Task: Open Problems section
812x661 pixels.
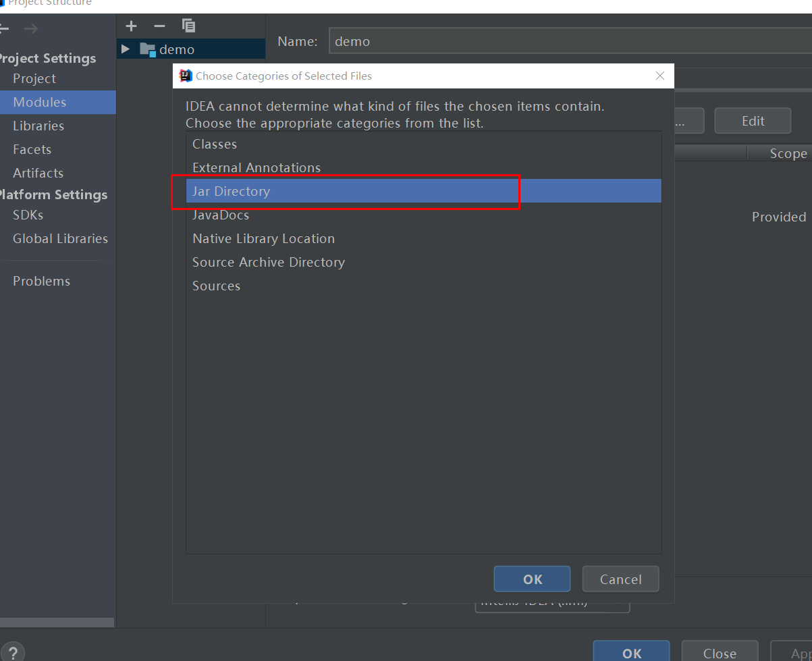Action: tap(41, 281)
